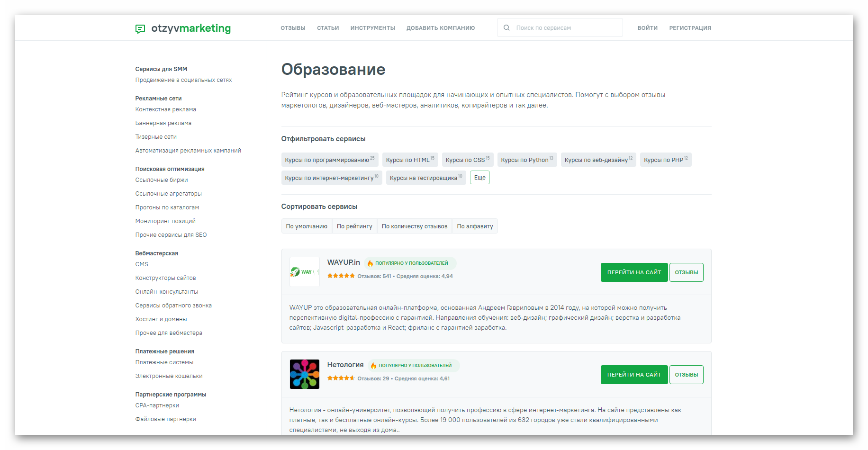Image resolution: width=868 pixels, height=450 pixels.
Task: Open Хостинг и домены link
Action: point(161,319)
